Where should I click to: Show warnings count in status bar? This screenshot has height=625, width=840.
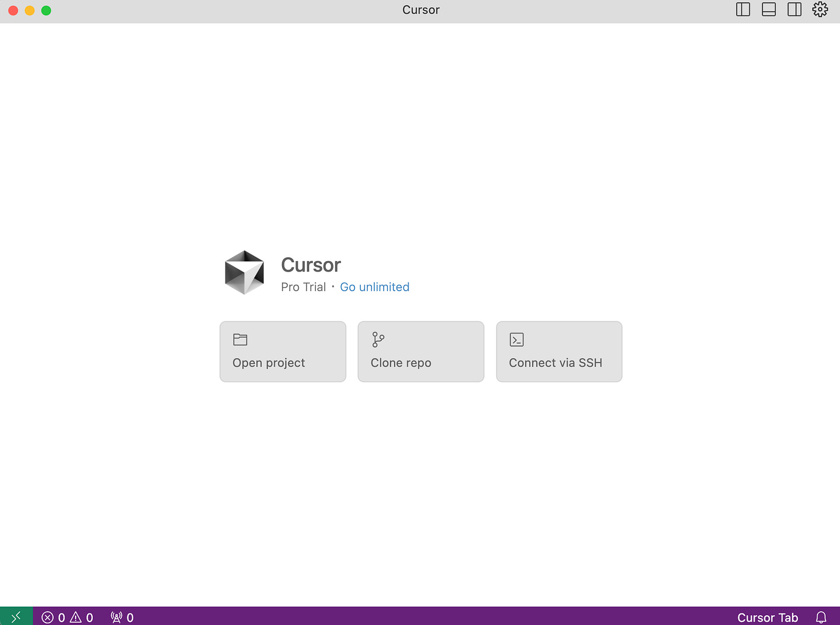[x=81, y=618]
